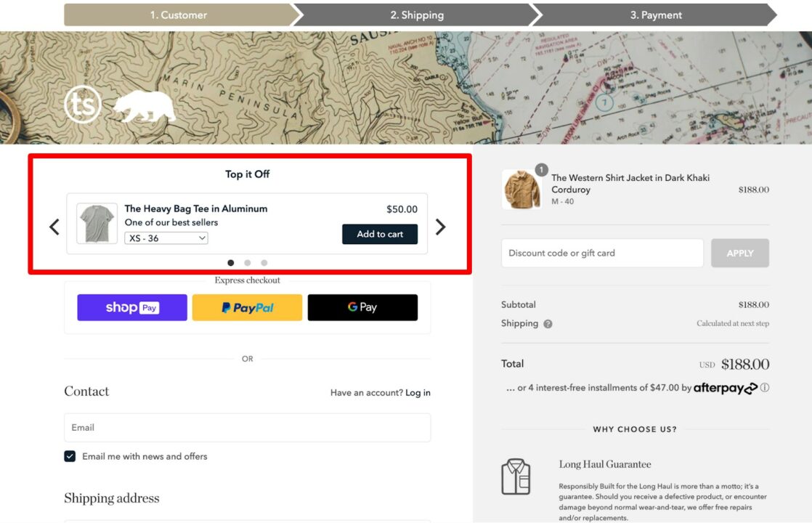
Task: Open the 1. Customer step
Action: [179, 15]
